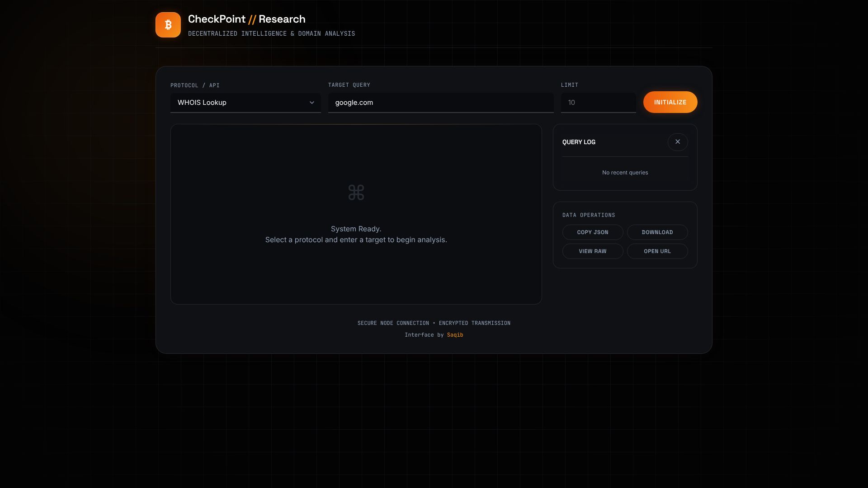Click the chevron arrow in protocol selector

[x=312, y=103]
